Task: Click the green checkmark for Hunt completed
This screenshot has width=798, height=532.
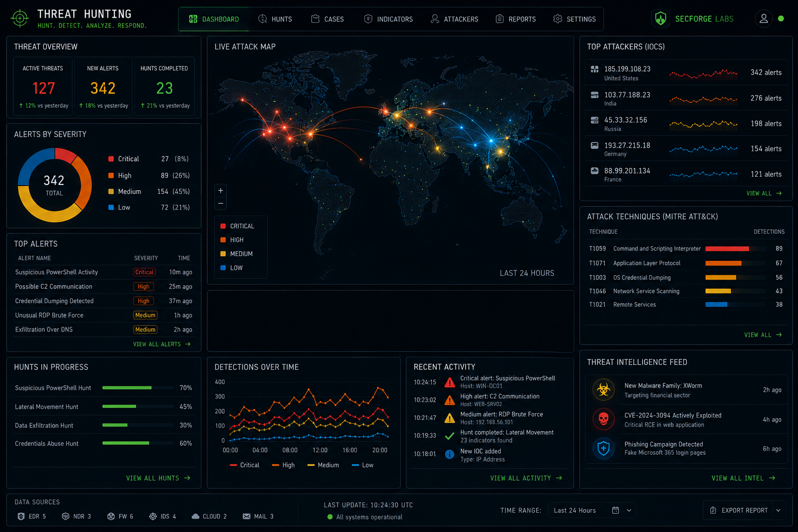Action: click(449, 436)
